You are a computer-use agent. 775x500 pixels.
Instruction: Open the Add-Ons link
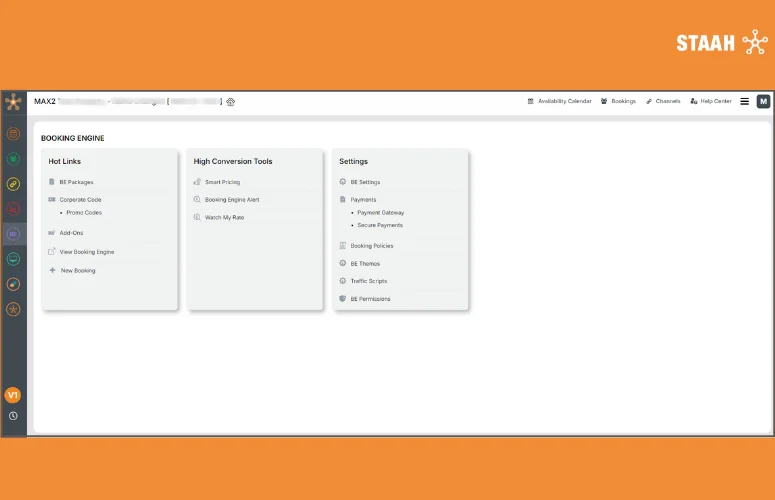(x=71, y=233)
